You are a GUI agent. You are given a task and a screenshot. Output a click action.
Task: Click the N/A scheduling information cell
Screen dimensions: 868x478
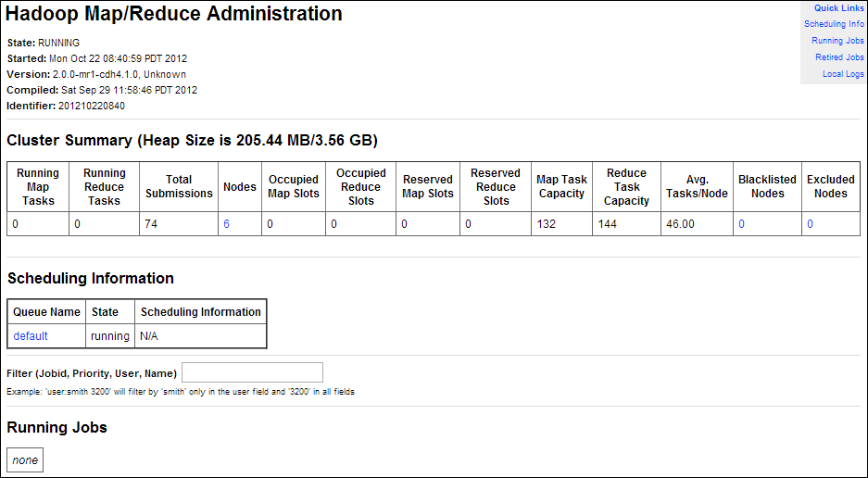coord(200,335)
